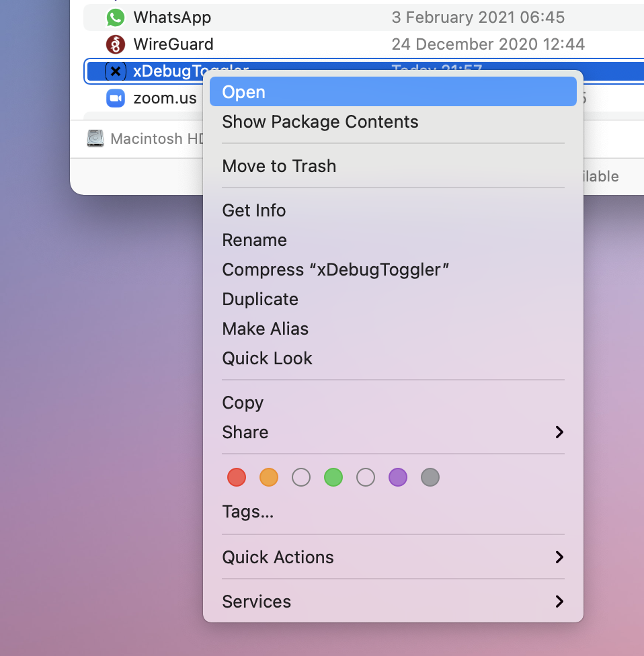The image size is (644, 656).
Task: Choose Make Alias
Action: pyautogui.click(x=393, y=329)
